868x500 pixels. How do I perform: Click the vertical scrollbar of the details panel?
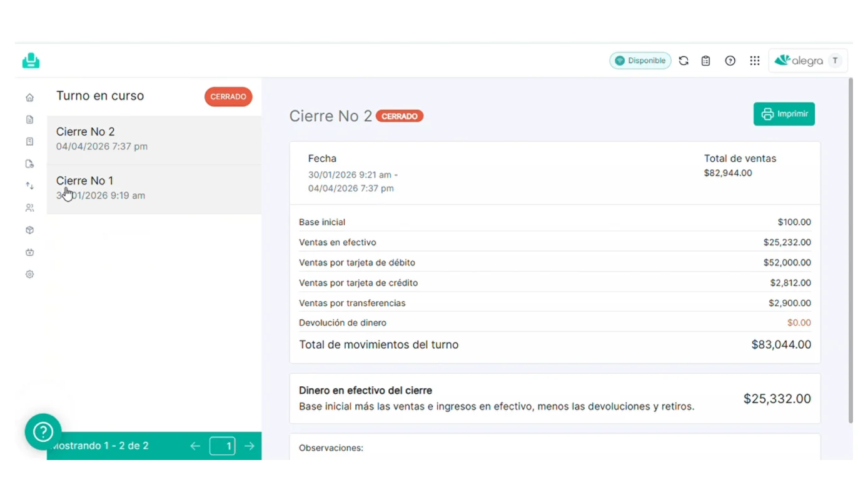click(x=850, y=250)
